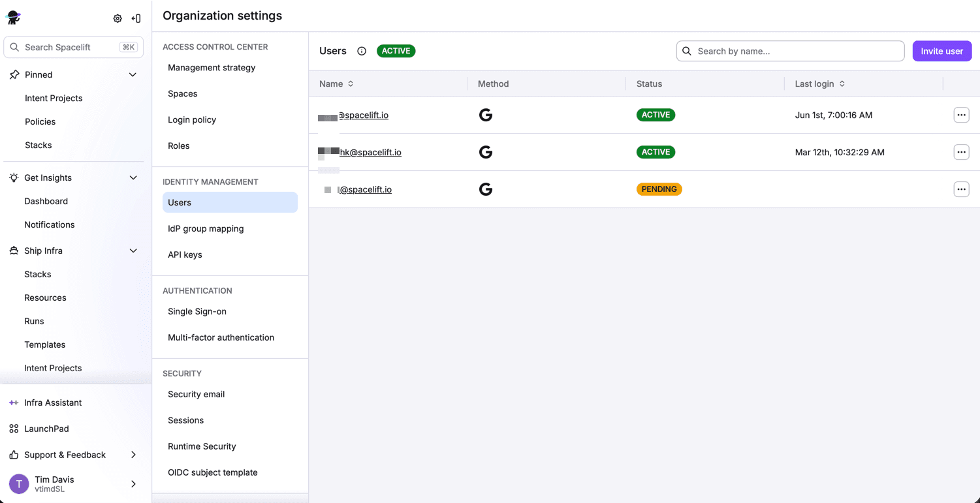The image size is (980, 503).
Task: Click the ACTIVE badge next to Users heading
Action: click(396, 51)
